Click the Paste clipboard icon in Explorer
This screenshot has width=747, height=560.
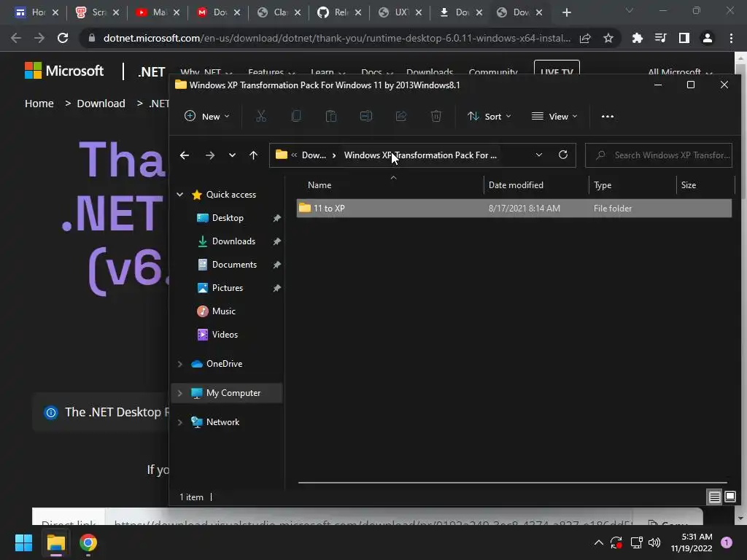(x=331, y=116)
